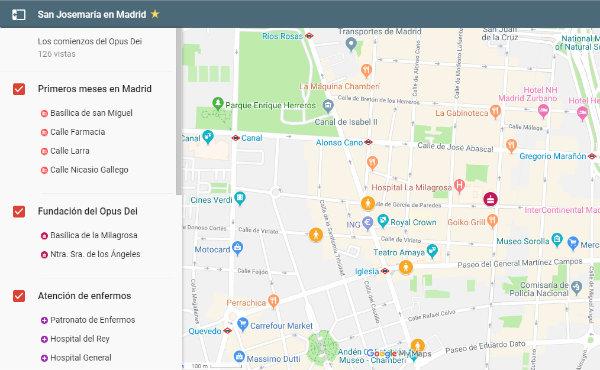
Task: Select the maroon church marker on map
Action: pyautogui.click(x=490, y=199)
